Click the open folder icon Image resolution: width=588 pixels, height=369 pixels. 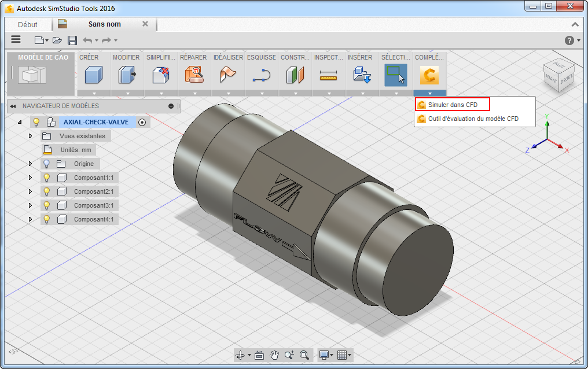click(57, 40)
